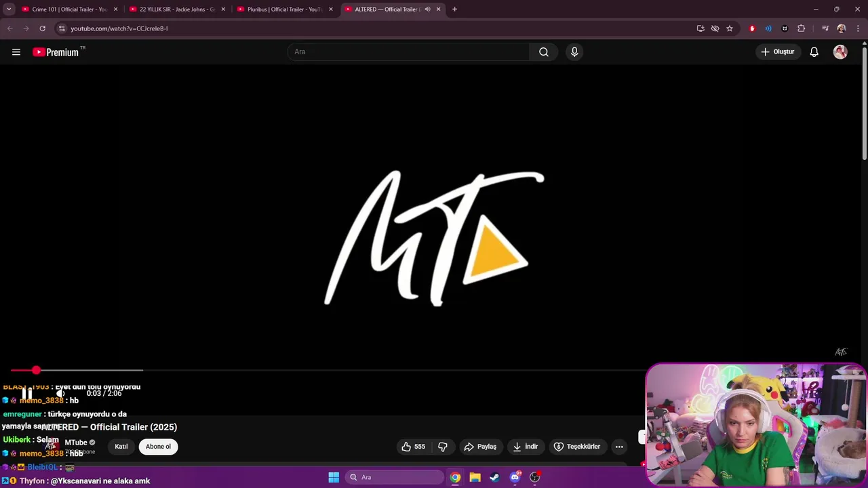Open the black cat face extension
This screenshot has width=868, height=488.
tap(785, 28)
